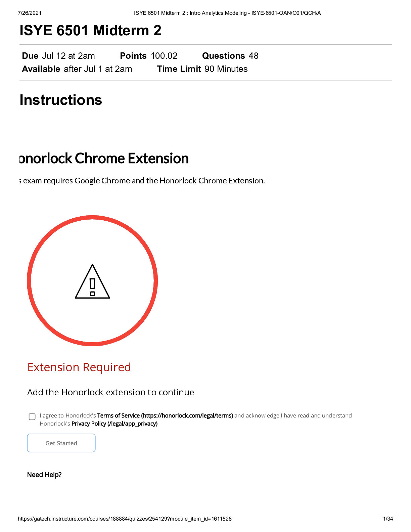Click the gatech.instructure.com URL in footer
This screenshot has width=411, height=532.
click(125, 519)
